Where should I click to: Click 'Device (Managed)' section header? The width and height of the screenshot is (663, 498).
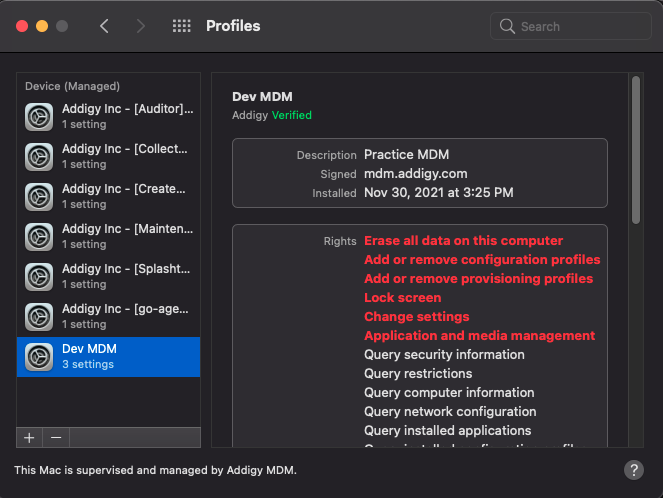pyautogui.click(x=72, y=86)
